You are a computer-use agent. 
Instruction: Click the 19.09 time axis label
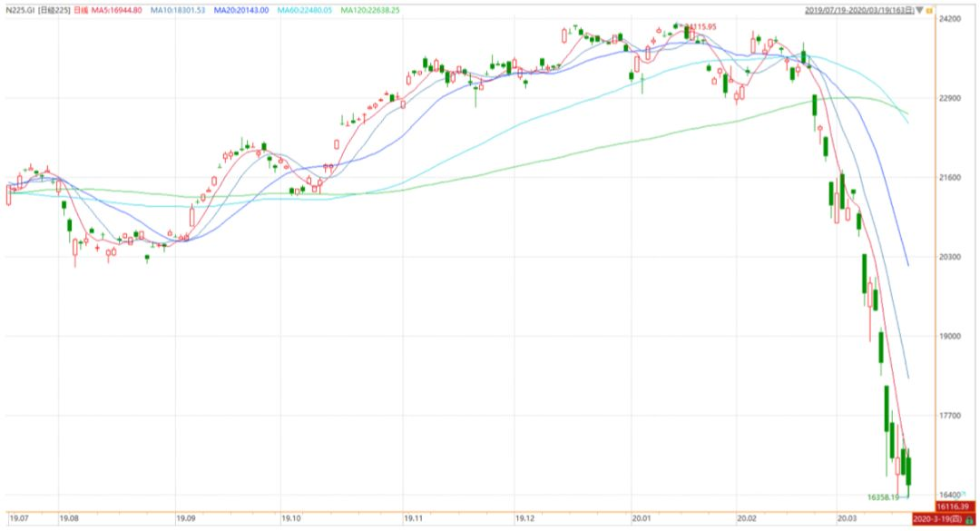pos(186,518)
